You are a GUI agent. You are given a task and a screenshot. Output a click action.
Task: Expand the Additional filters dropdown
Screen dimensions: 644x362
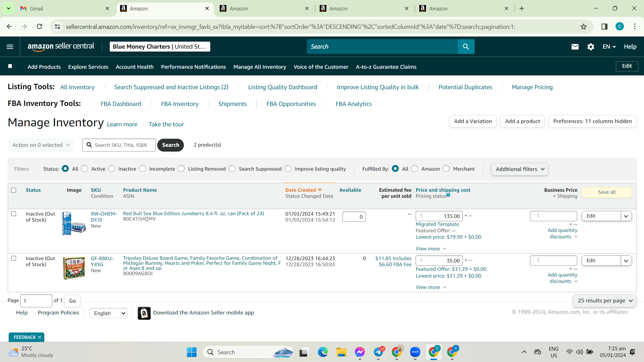[520, 169]
